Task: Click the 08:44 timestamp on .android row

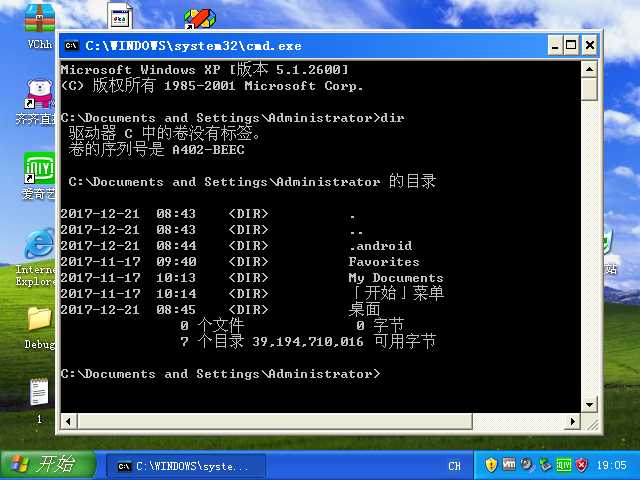Action: point(176,246)
